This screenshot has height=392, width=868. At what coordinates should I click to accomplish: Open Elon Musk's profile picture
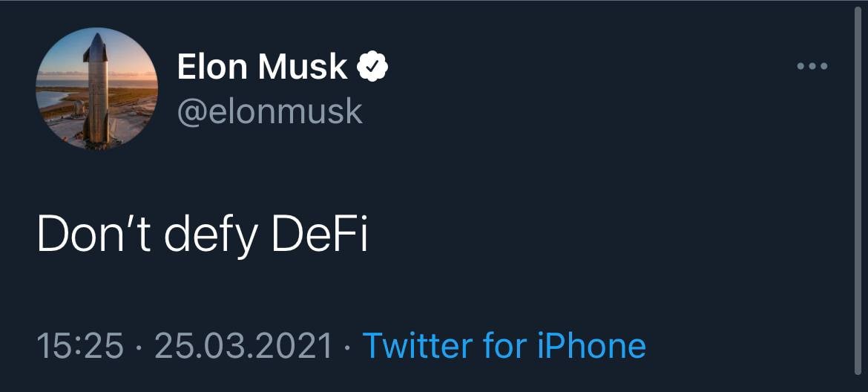pyautogui.click(x=96, y=89)
